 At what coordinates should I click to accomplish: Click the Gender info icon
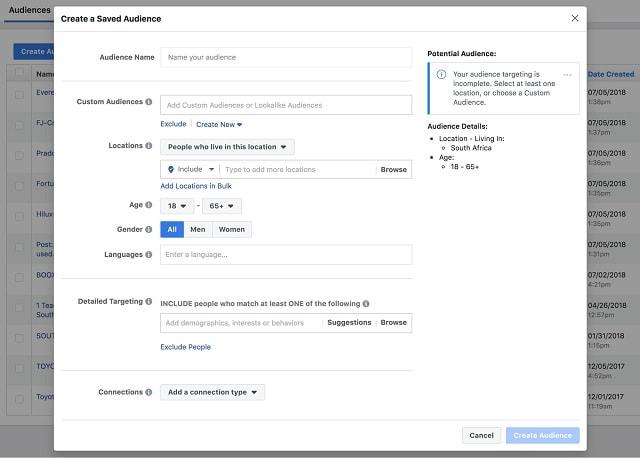pyautogui.click(x=150, y=229)
